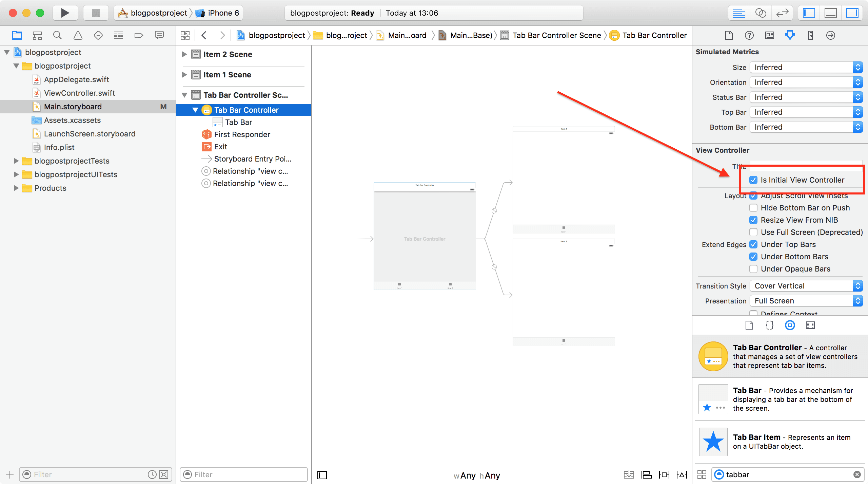The image size is (868, 484).
Task: Show the Connections inspector
Action: tap(830, 35)
